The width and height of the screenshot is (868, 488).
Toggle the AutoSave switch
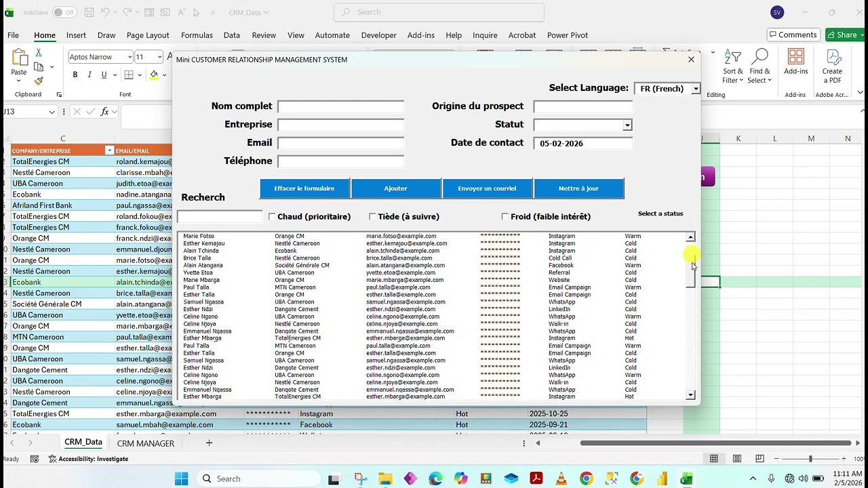pos(64,12)
